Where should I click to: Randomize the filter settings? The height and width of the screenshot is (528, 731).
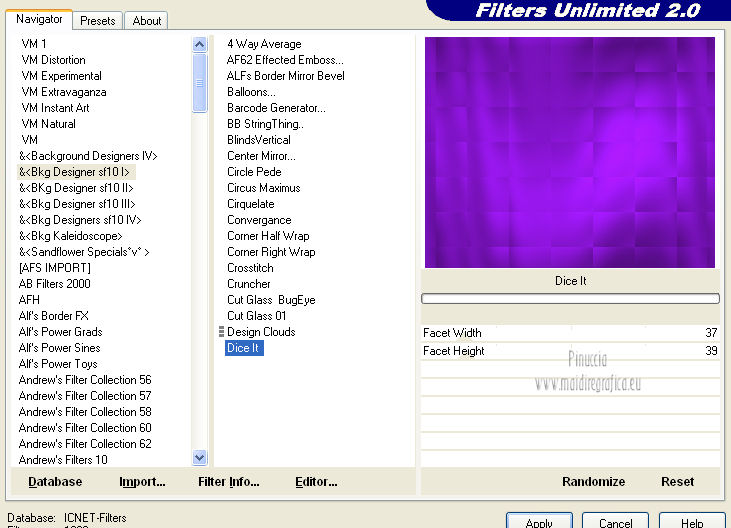(x=593, y=481)
